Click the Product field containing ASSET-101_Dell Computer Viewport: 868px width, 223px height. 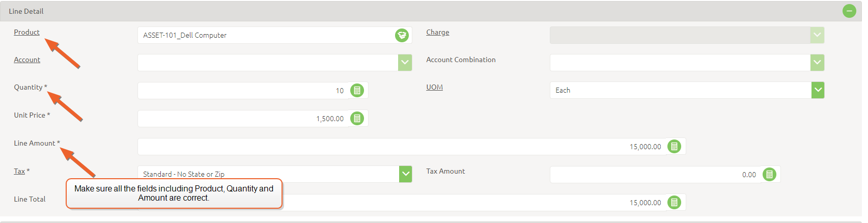[265, 35]
